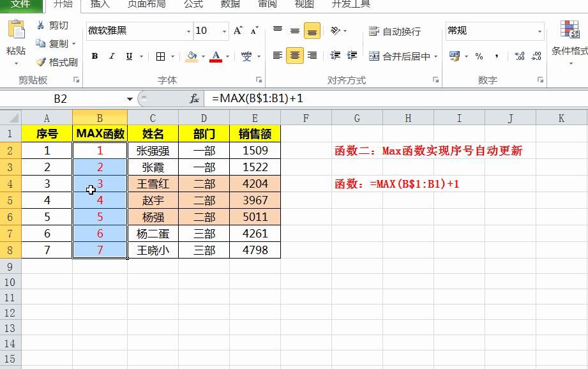Screen dimensions: 588x369
Task: Increase decimal places icon
Action: click(x=520, y=56)
